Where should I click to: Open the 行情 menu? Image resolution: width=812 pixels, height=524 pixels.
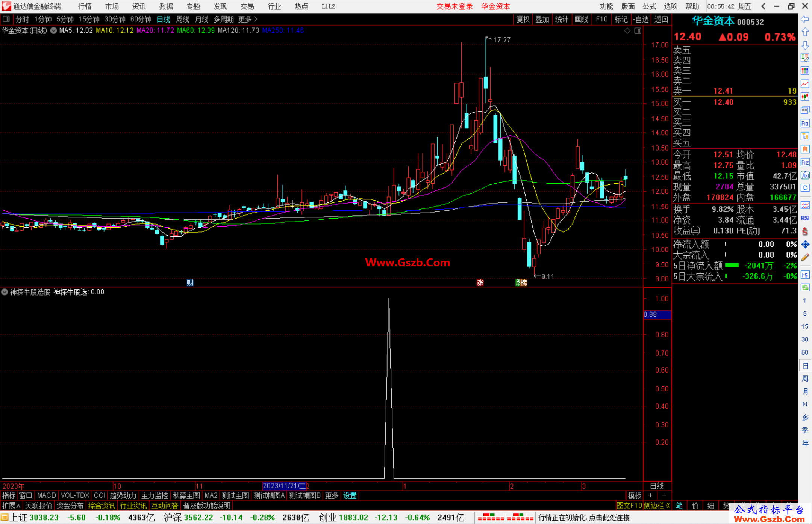pyautogui.click(x=85, y=6)
